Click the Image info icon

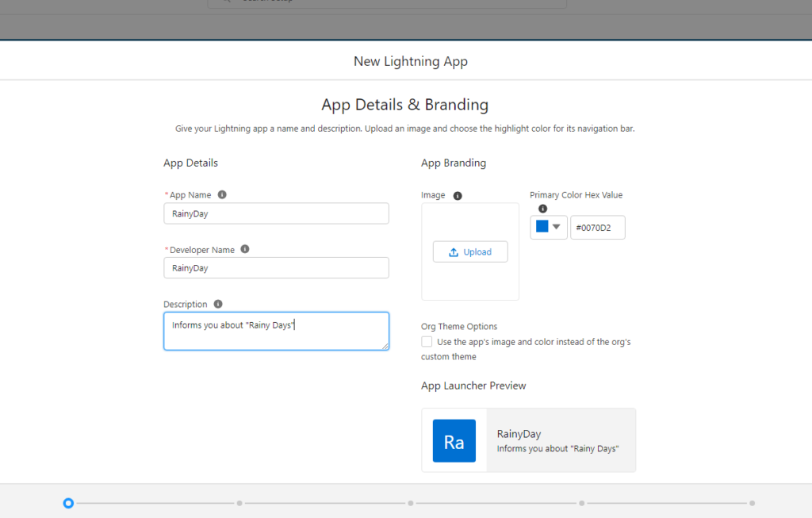[458, 195]
